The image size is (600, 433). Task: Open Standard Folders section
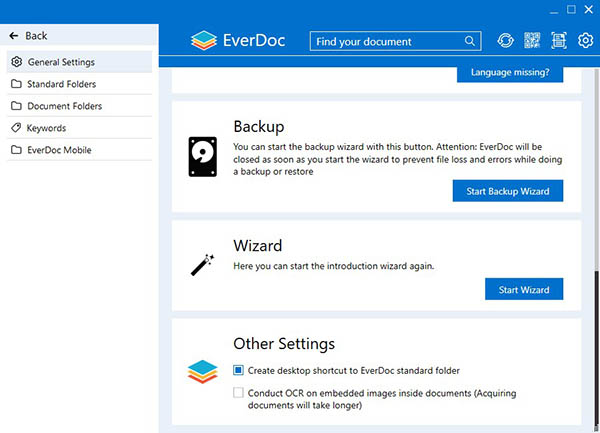point(64,84)
